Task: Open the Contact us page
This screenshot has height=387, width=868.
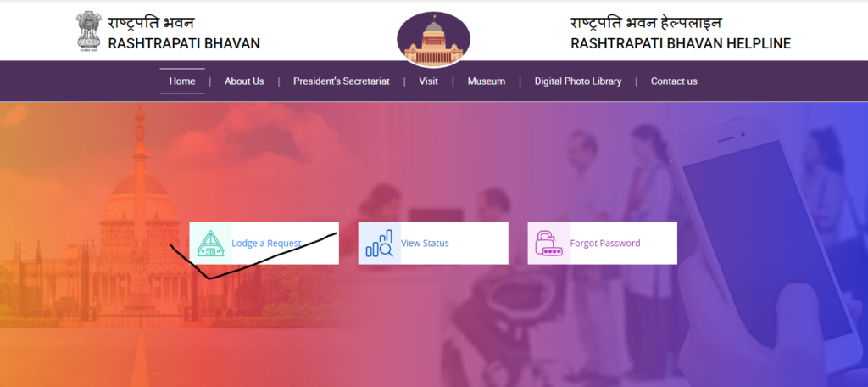Action: [674, 81]
